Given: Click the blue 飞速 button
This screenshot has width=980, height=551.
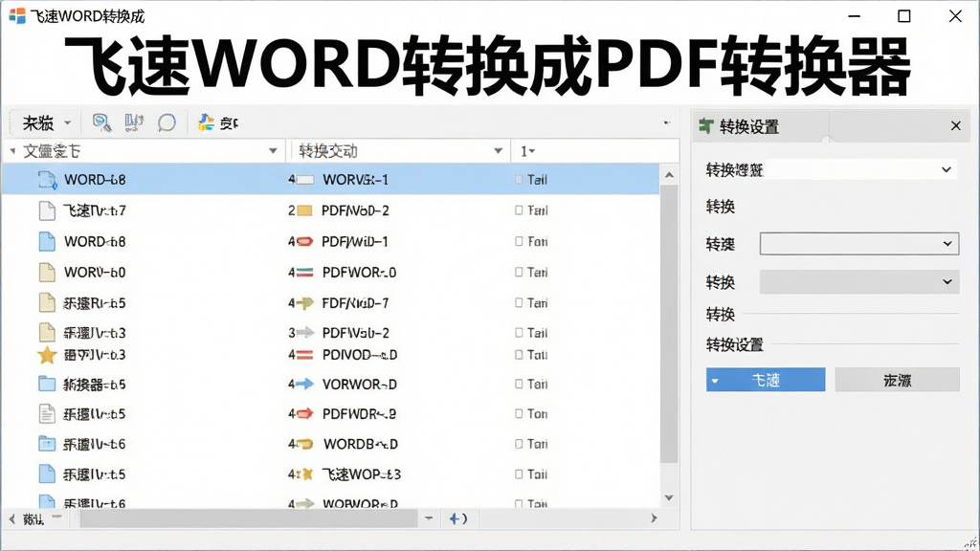Looking at the screenshot, I should [x=766, y=380].
